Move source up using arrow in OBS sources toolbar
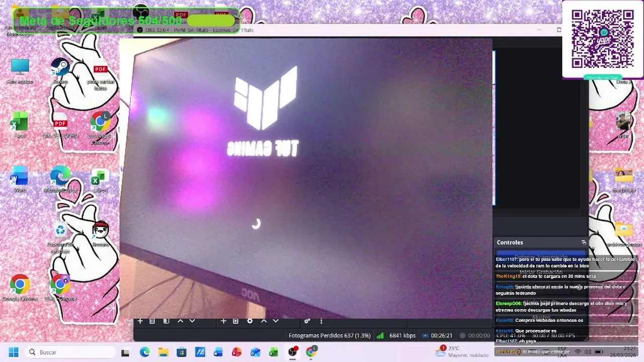Viewport: 644px width, 362px height. pyautogui.click(x=264, y=321)
